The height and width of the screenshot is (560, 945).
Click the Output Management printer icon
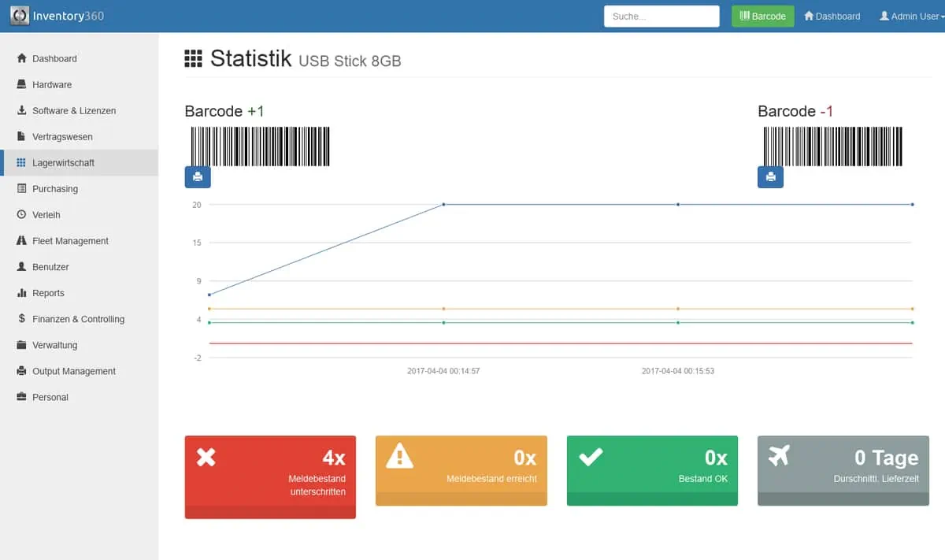tap(21, 371)
